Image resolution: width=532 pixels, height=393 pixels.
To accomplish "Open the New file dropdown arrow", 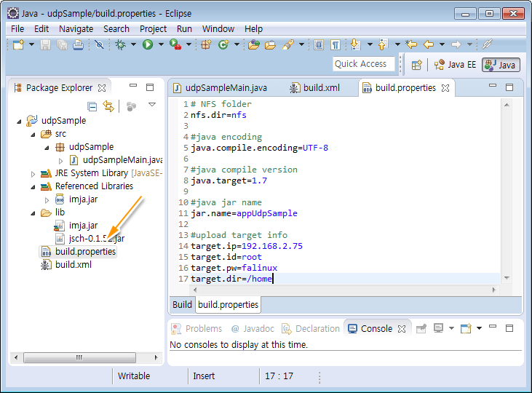I will coord(31,44).
